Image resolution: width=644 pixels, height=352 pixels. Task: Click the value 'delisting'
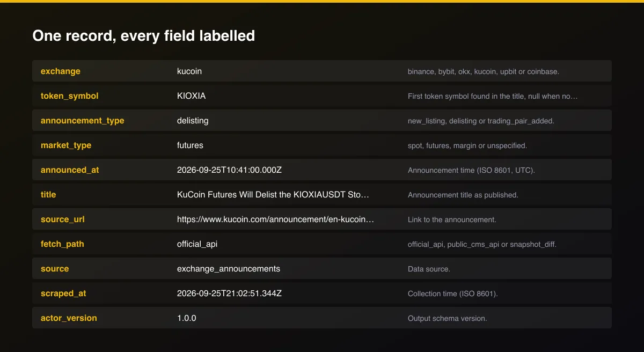tap(193, 121)
